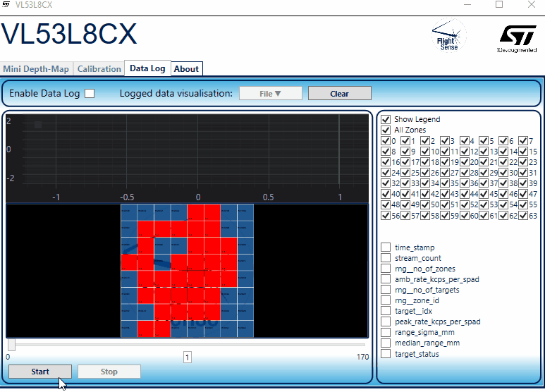Click the ST icon in the title bar

tap(6, 4)
